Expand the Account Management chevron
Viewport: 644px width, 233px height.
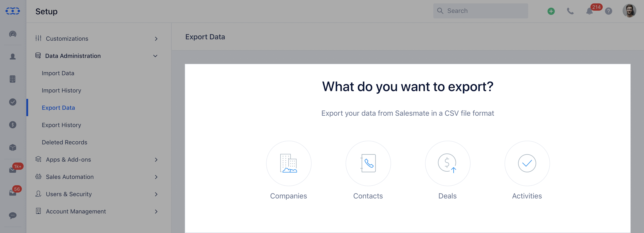pos(156,211)
